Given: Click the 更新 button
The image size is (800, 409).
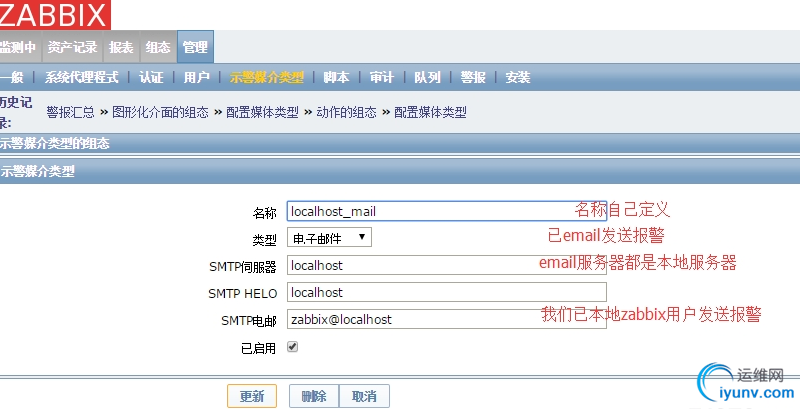Looking at the screenshot, I should (x=252, y=396).
